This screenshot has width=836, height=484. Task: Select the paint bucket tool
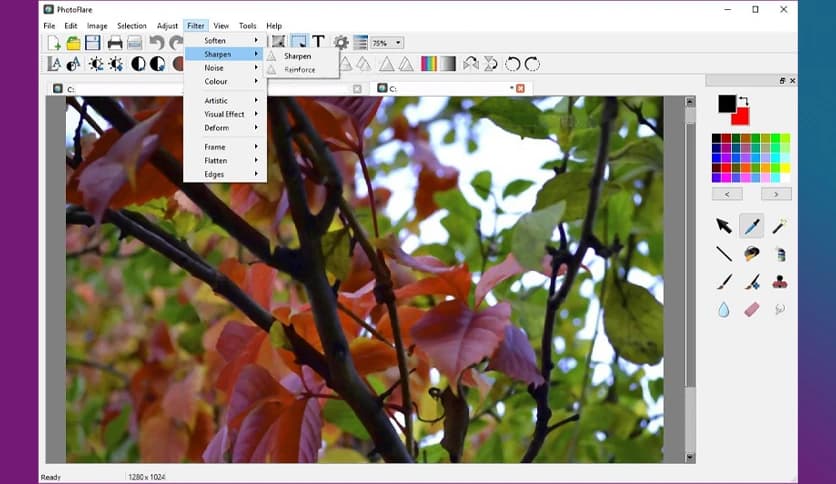pos(752,254)
